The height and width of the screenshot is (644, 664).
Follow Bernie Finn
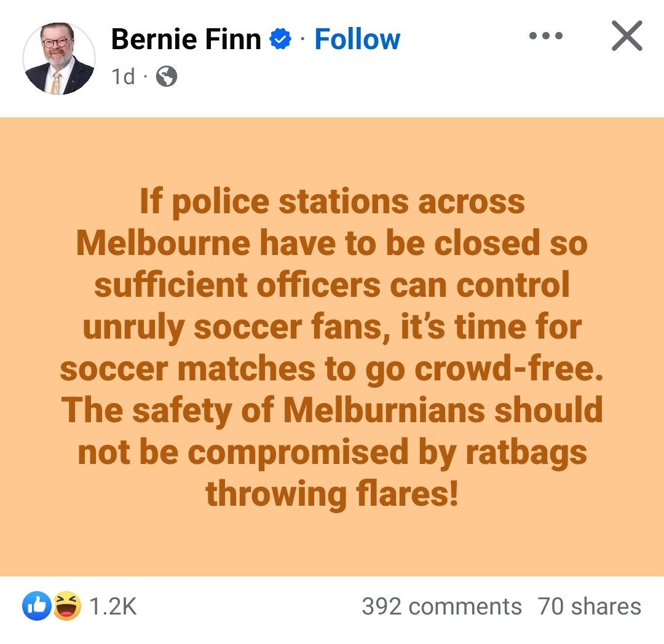tap(357, 39)
